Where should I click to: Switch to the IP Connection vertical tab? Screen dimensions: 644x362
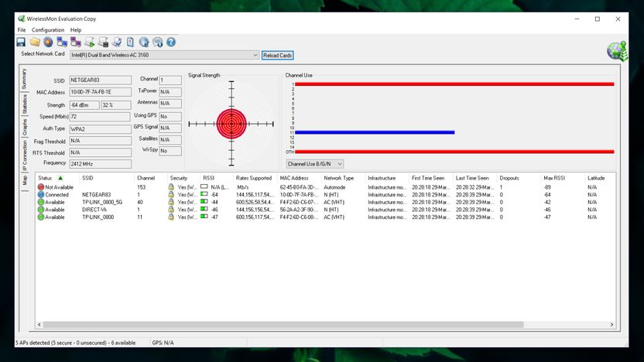24,155
